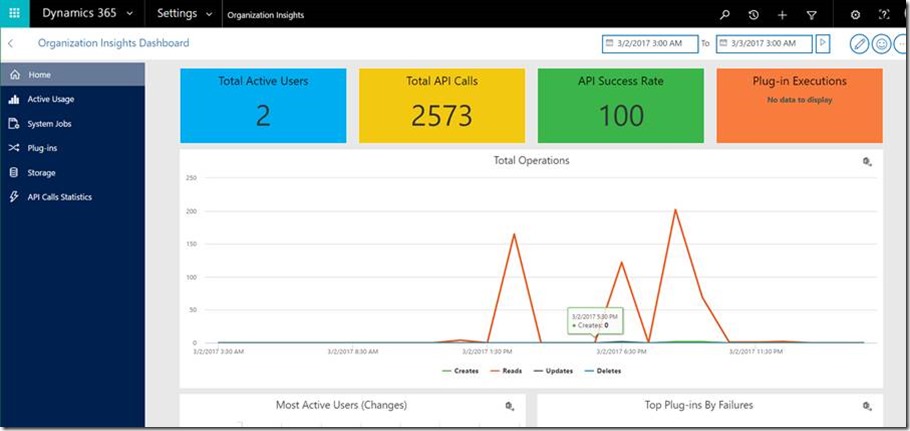Viewport: 910px width, 431px height.
Task: Open the app launcher waffle icon
Action: [x=14, y=14]
